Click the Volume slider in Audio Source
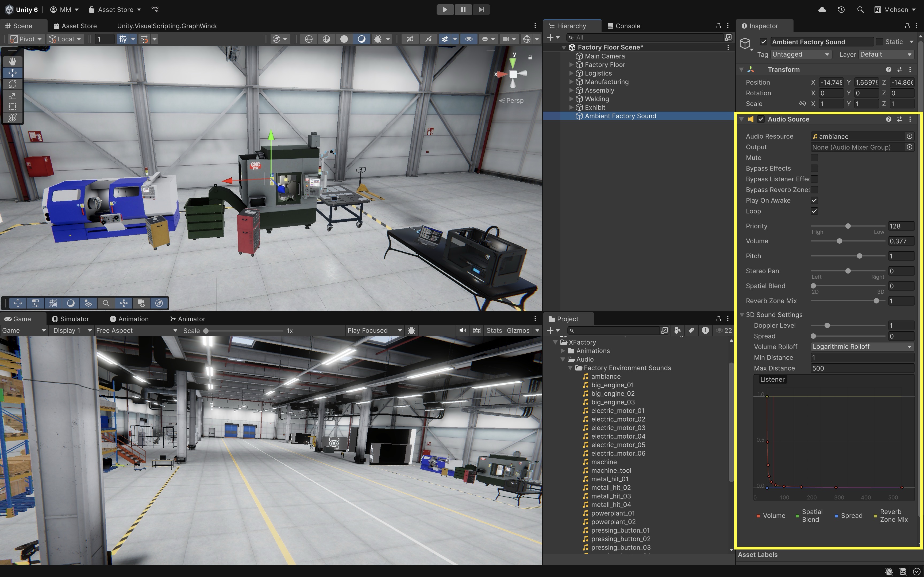This screenshot has width=924, height=577. click(x=839, y=241)
